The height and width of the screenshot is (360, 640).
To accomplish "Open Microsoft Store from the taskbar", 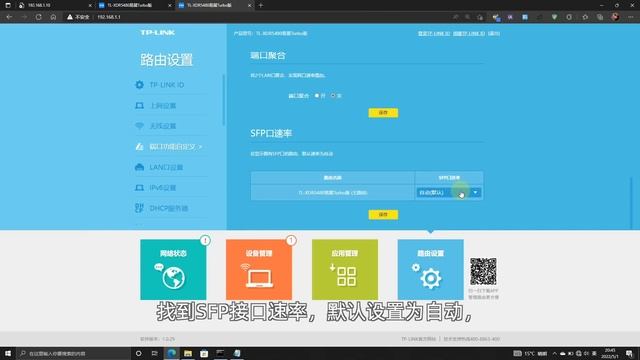I will (x=204, y=353).
